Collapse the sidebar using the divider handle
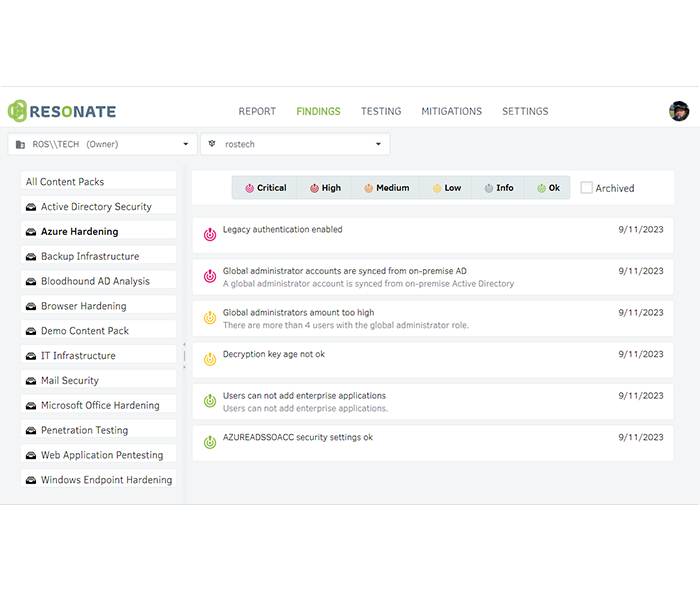700x600 pixels. [184, 355]
